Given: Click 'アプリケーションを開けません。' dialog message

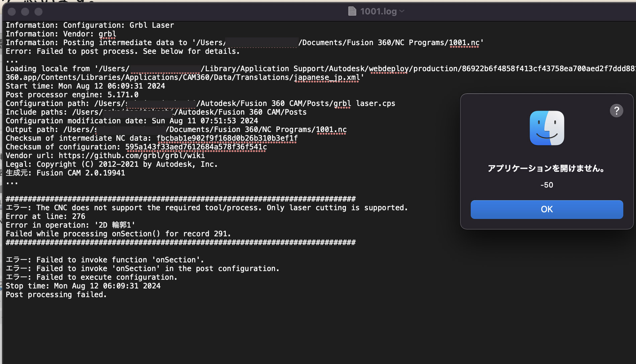Looking at the screenshot, I should pyautogui.click(x=547, y=168).
